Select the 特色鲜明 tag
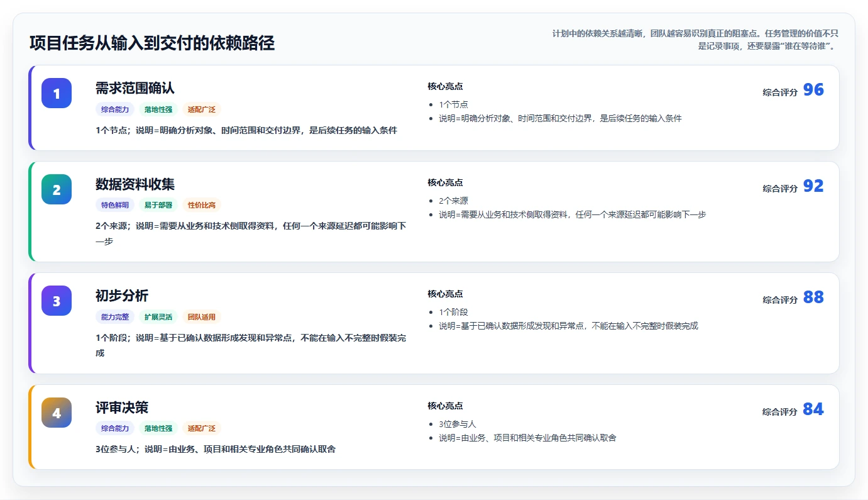 pos(115,205)
